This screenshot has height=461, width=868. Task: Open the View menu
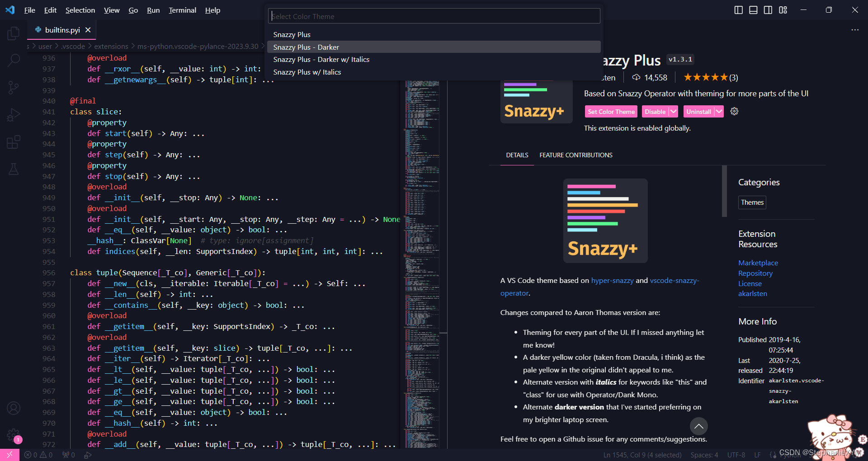coord(112,10)
